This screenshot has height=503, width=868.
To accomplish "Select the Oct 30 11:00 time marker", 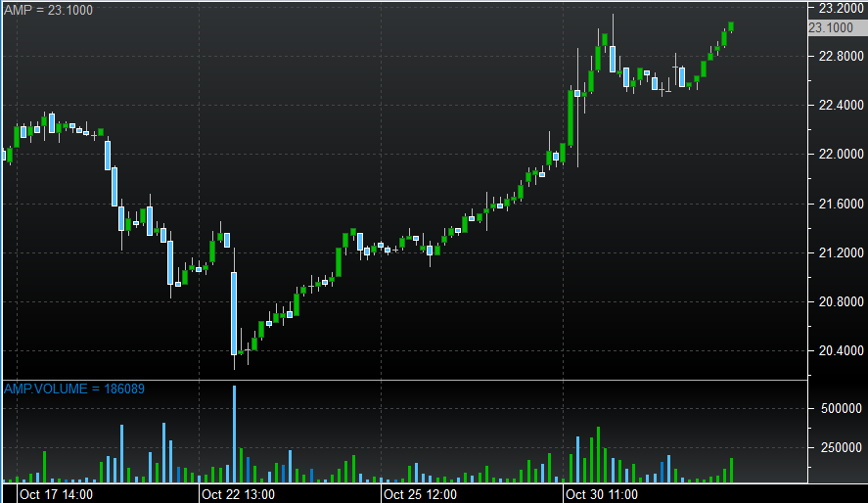I will [602, 494].
